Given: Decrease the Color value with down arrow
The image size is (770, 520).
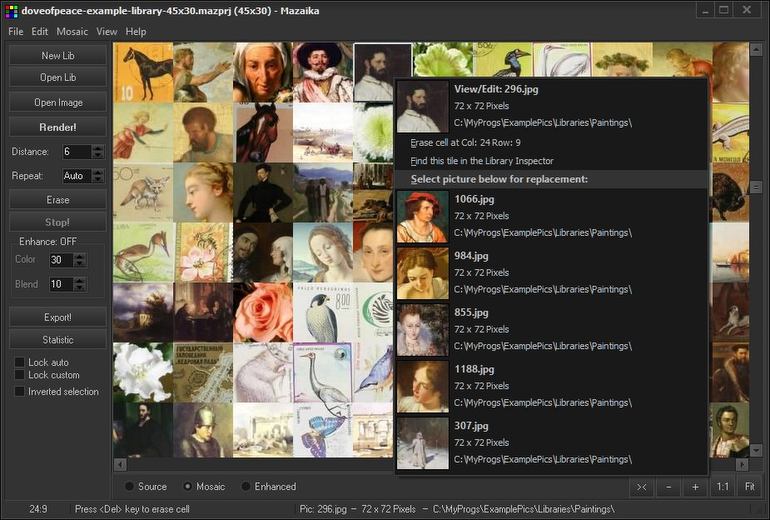Looking at the screenshot, I should (80, 263).
